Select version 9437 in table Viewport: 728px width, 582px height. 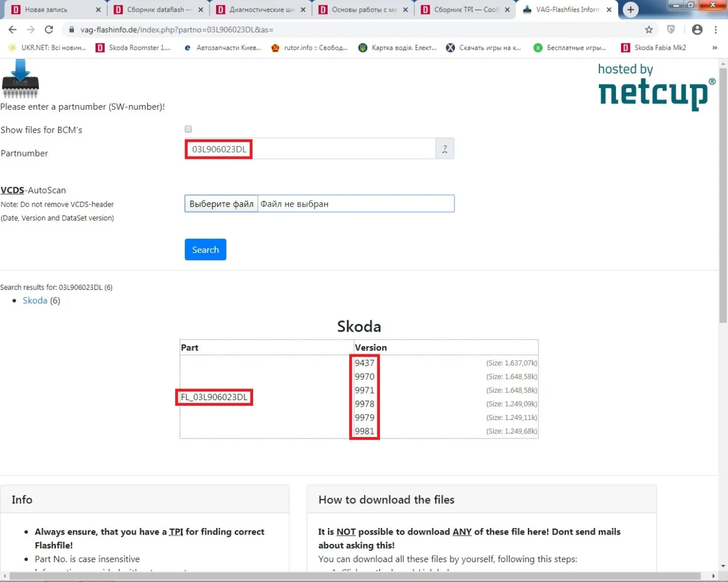pyautogui.click(x=365, y=363)
